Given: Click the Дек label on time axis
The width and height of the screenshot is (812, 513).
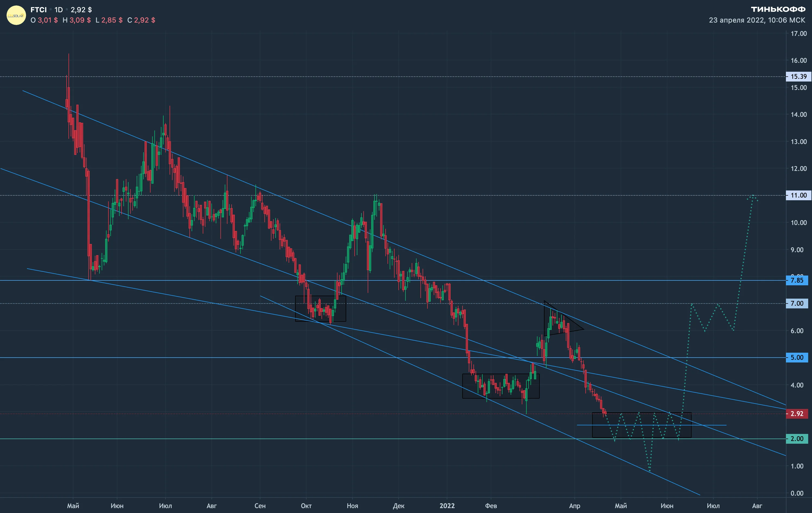Looking at the screenshot, I should click(x=399, y=506).
